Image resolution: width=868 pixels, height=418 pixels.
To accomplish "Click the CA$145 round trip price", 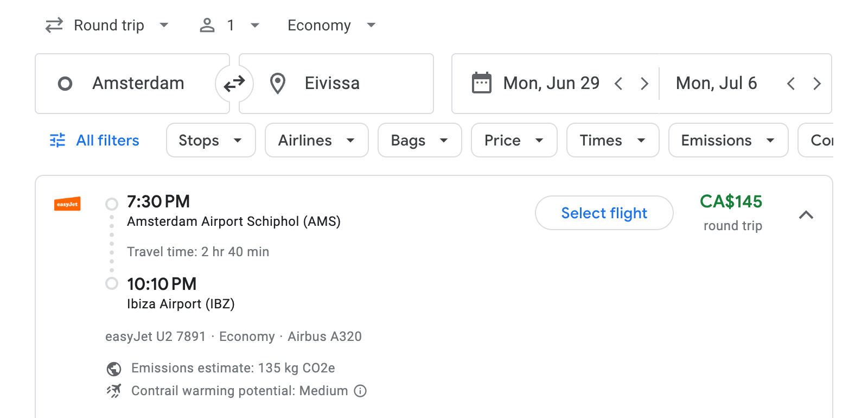I will [x=731, y=202].
